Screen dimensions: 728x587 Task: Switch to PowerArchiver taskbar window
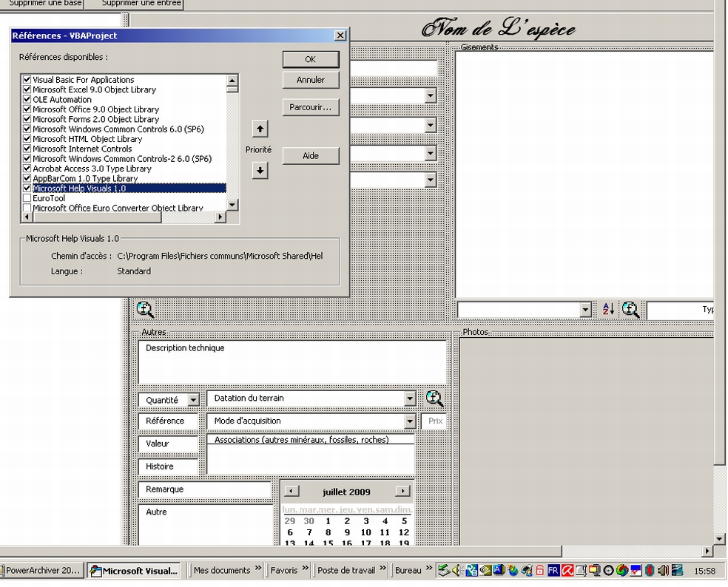[41, 570]
